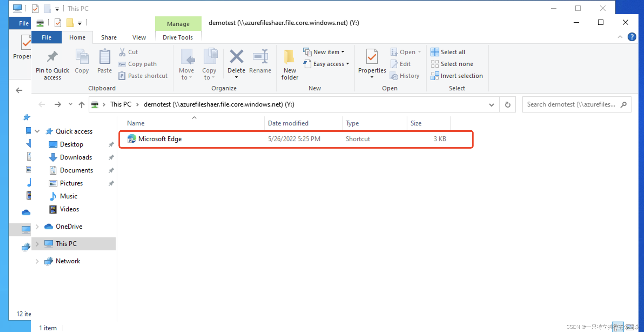Click the Select all icon
This screenshot has width=644, height=332.
point(435,52)
